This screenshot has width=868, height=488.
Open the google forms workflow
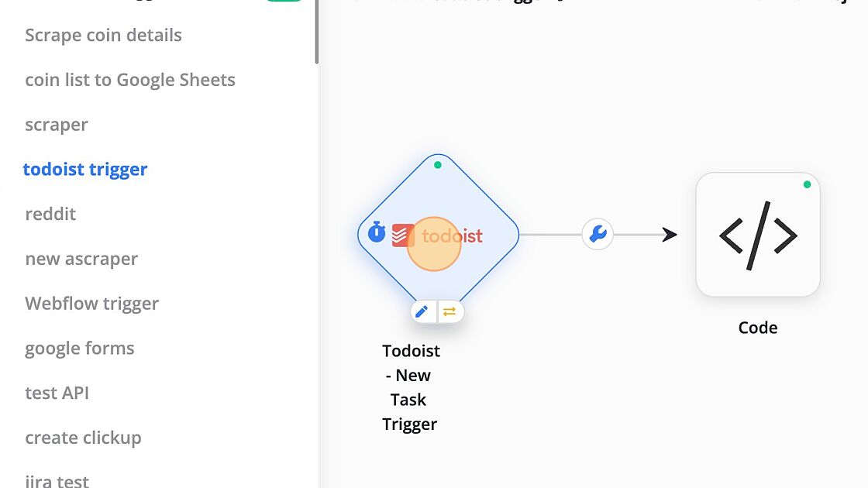coord(80,349)
